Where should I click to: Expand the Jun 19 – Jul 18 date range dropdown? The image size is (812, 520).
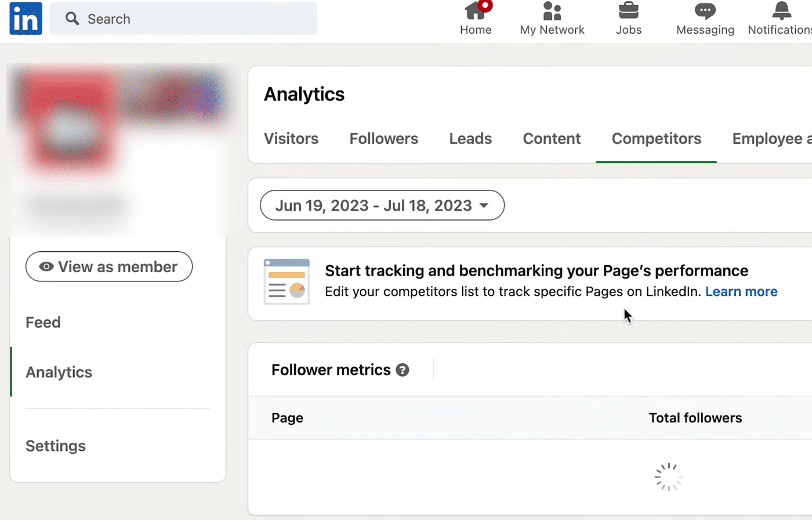tap(382, 205)
